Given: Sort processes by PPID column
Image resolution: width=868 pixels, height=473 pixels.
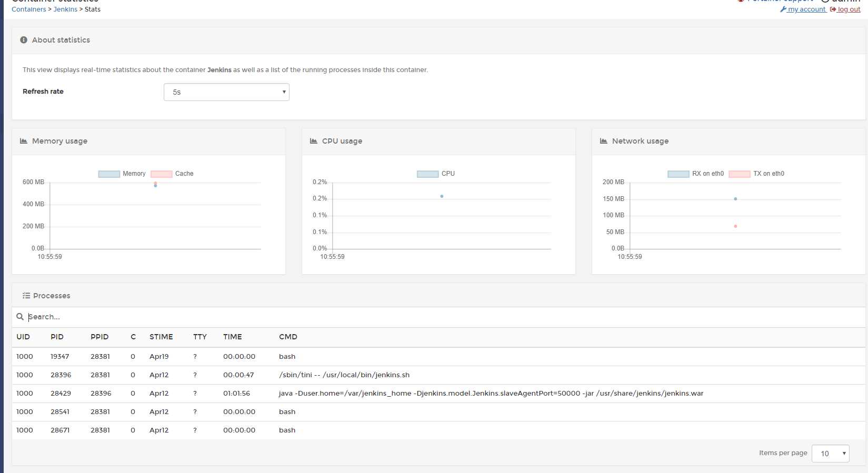Looking at the screenshot, I should [x=99, y=337].
